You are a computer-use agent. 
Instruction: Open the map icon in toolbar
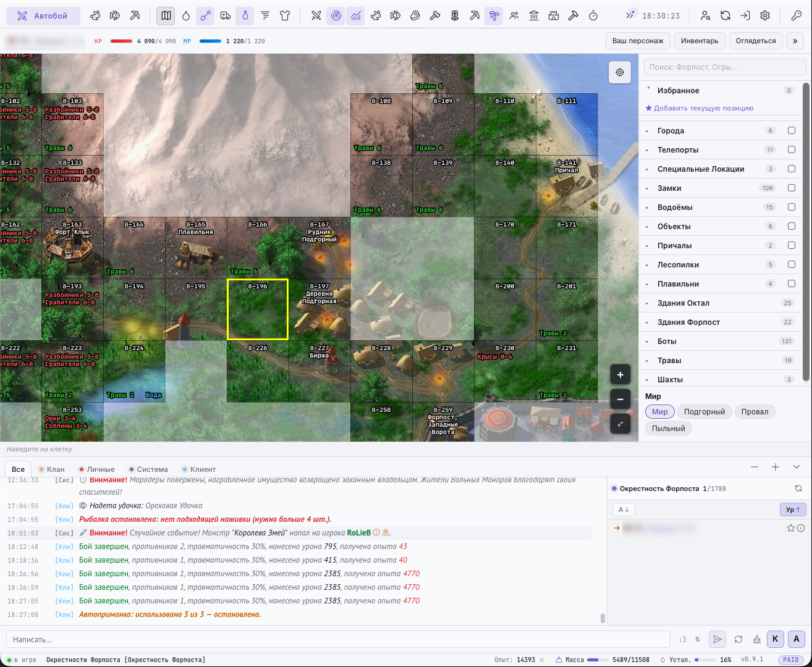tap(166, 16)
